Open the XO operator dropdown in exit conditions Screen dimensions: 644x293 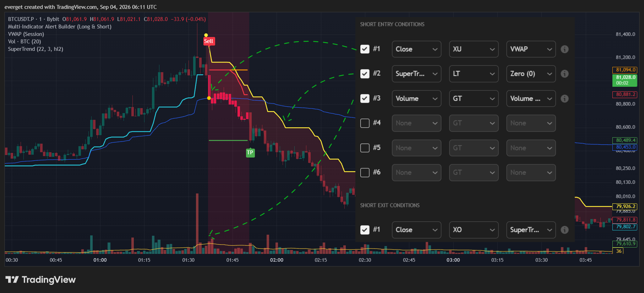point(474,230)
